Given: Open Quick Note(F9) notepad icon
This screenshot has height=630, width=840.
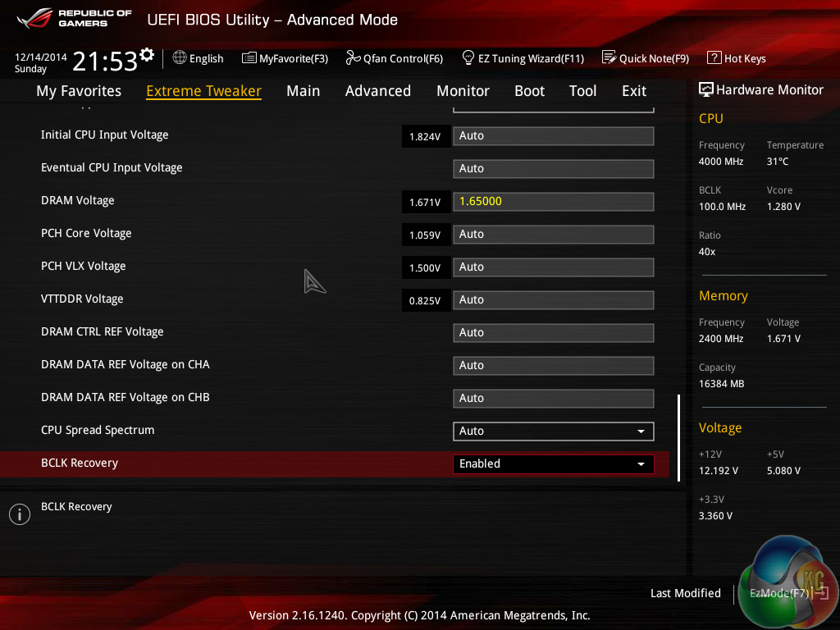Looking at the screenshot, I should [609, 57].
